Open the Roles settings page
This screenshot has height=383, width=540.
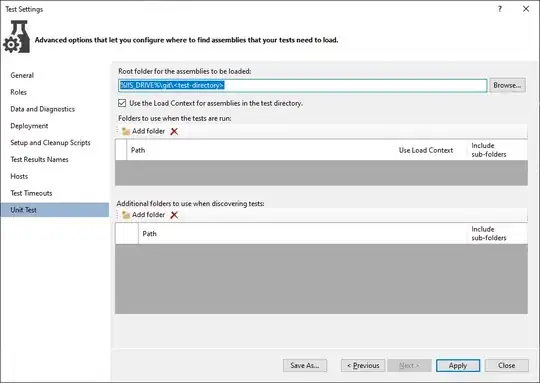click(19, 92)
